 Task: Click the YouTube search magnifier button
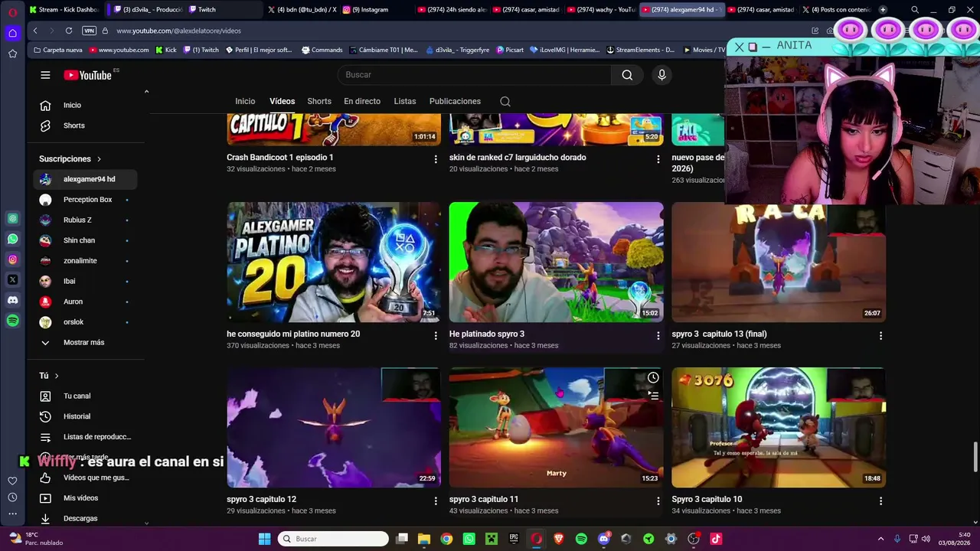coord(627,75)
